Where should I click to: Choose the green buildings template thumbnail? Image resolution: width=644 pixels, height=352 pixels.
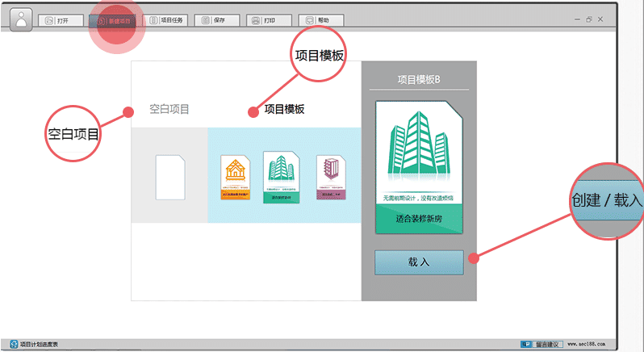pyautogui.click(x=282, y=176)
